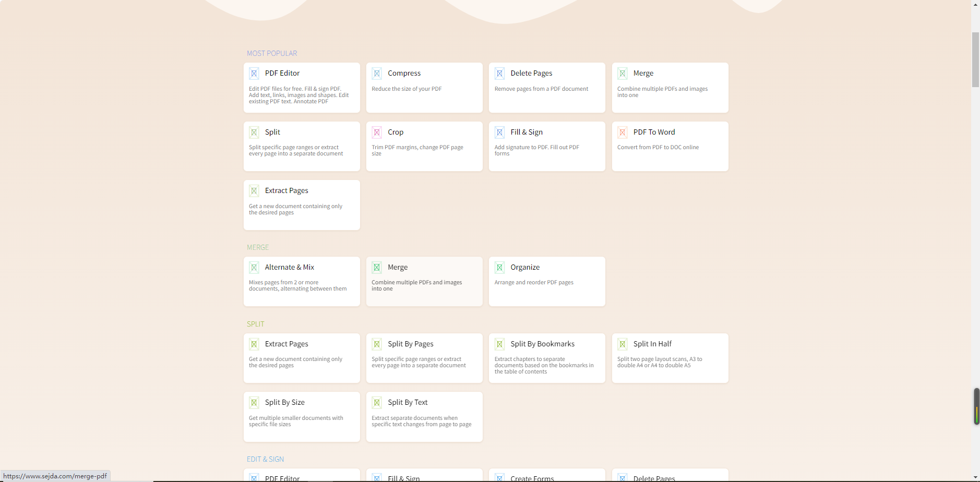Click the Compress tool icon

pyautogui.click(x=377, y=74)
